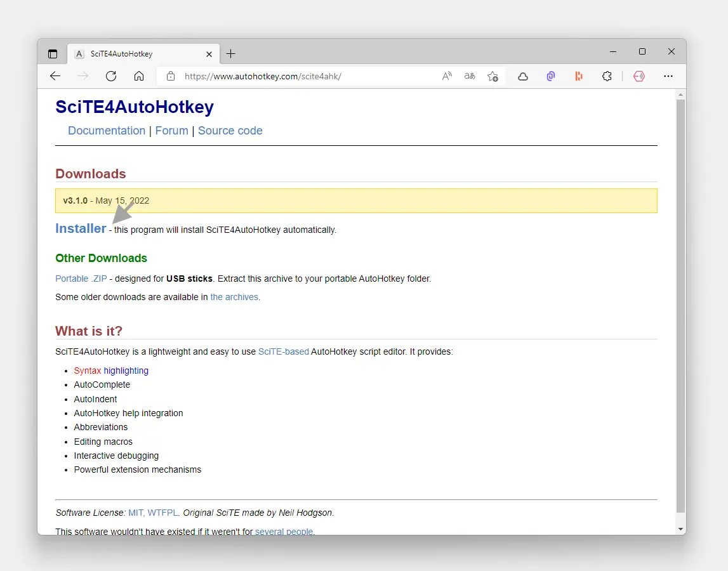Open the browser home page
This screenshot has height=571, width=728.
[x=139, y=76]
